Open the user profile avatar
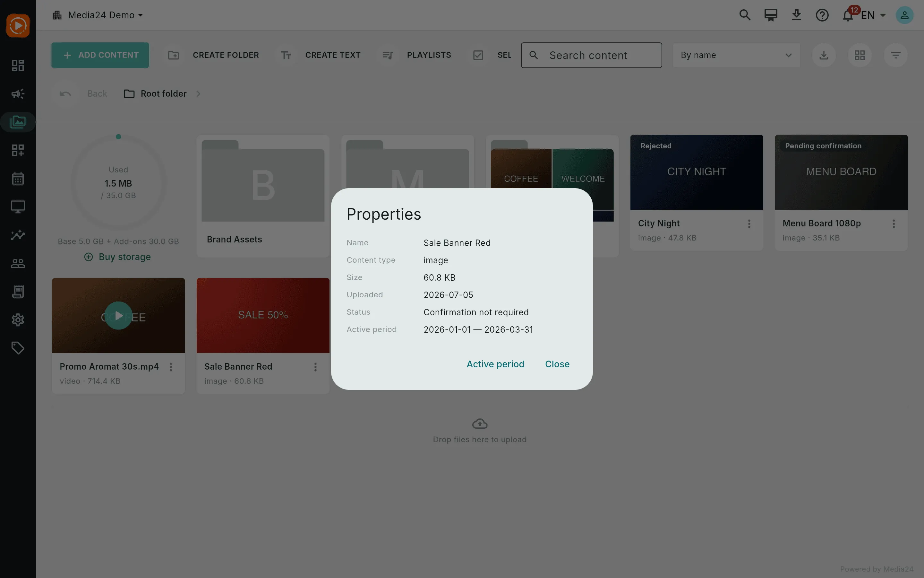The height and width of the screenshot is (578, 924). point(904,15)
